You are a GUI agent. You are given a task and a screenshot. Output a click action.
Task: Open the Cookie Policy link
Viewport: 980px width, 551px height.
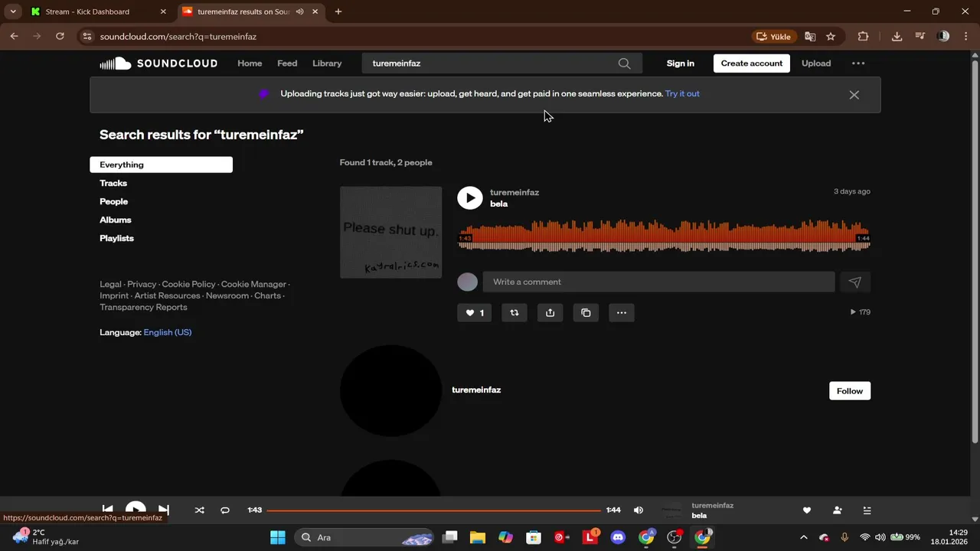pyautogui.click(x=188, y=284)
